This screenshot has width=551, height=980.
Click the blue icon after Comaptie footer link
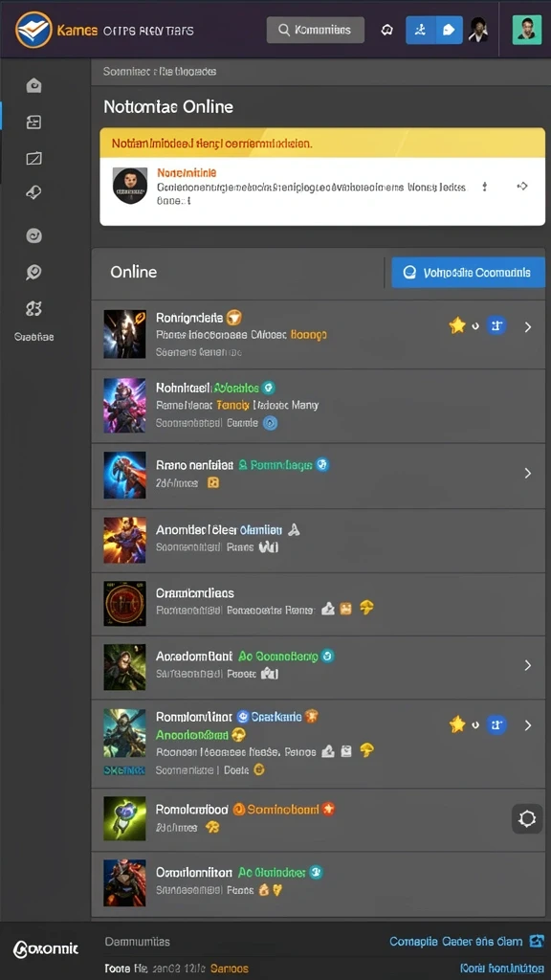pos(537,942)
